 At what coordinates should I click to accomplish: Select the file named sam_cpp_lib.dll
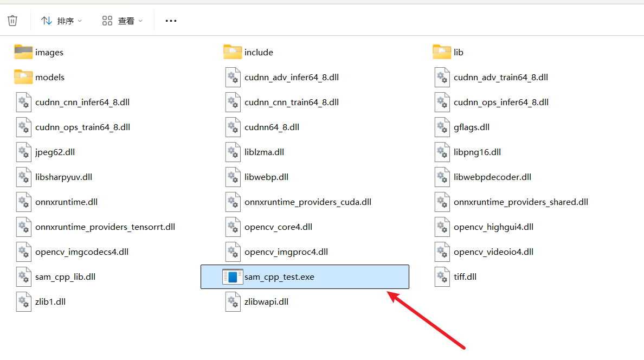pos(65,277)
